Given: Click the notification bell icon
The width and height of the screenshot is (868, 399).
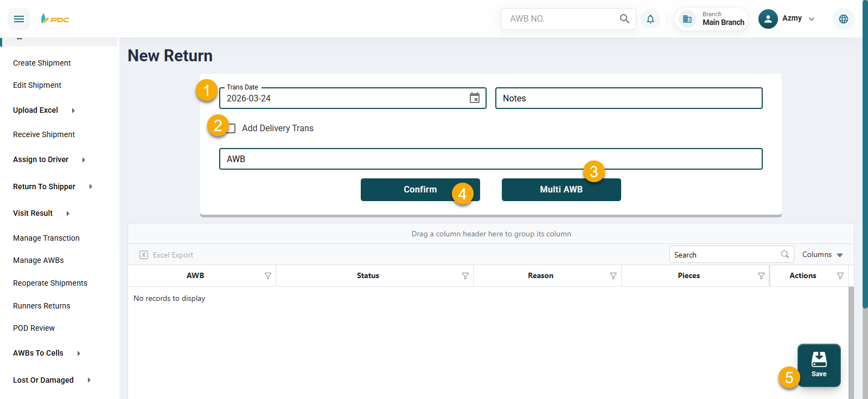Looking at the screenshot, I should pyautogui.click(x=650, y=19).
